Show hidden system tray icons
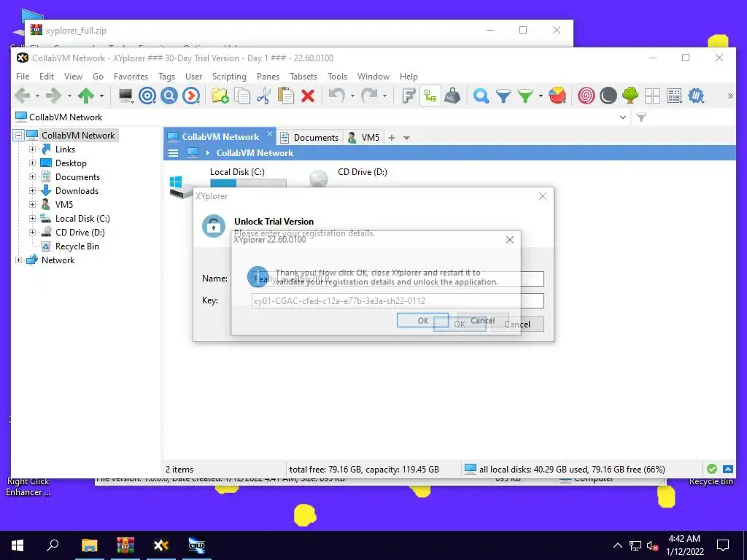The height and width of the screenshot is (560, 747). point(617,545)
